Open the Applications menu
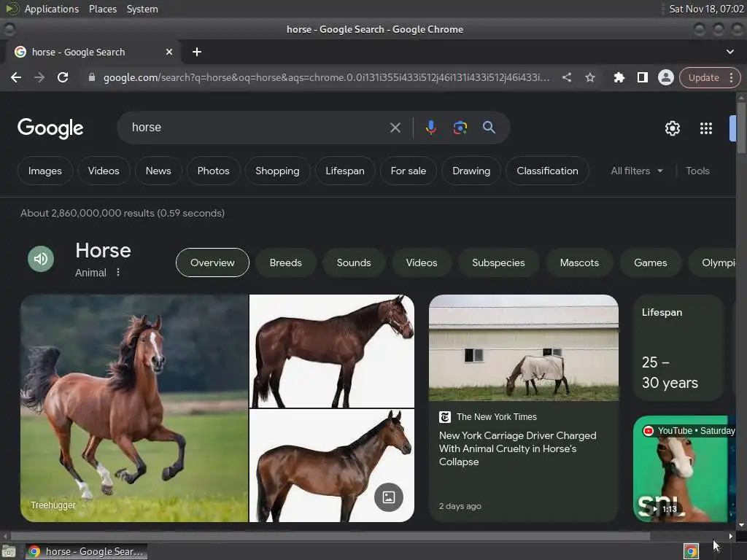Screen dimensions: 747x560 [52, 9]
